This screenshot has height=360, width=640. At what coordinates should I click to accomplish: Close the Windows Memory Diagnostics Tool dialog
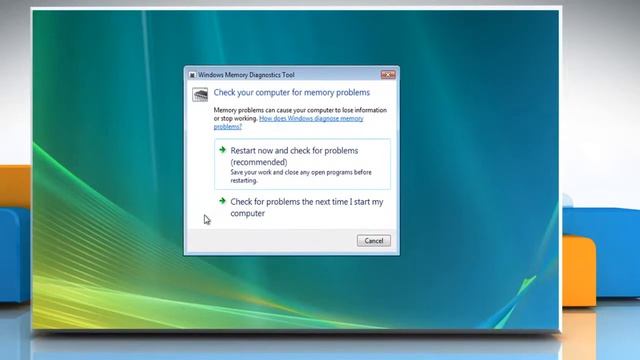pos(388,75)
